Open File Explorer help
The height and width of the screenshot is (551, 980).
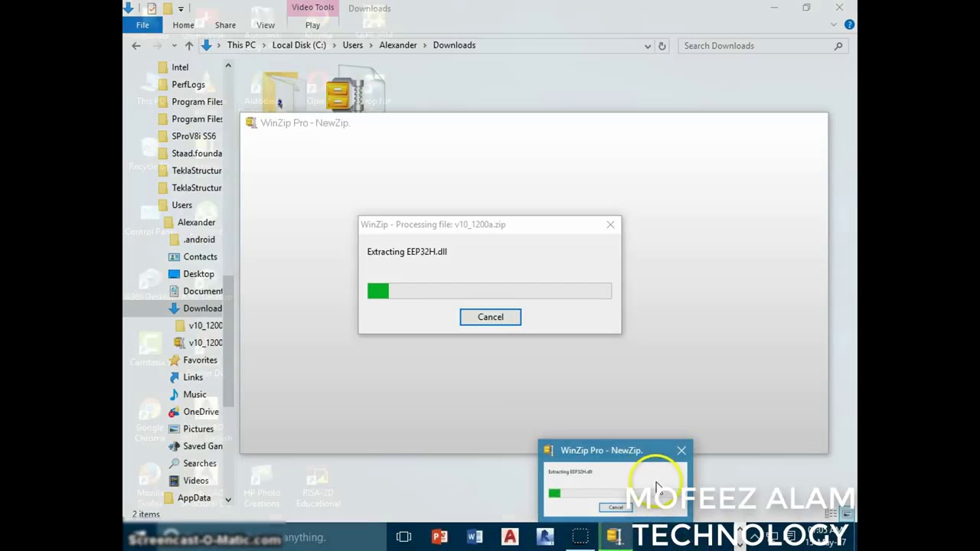coord(849,24)
